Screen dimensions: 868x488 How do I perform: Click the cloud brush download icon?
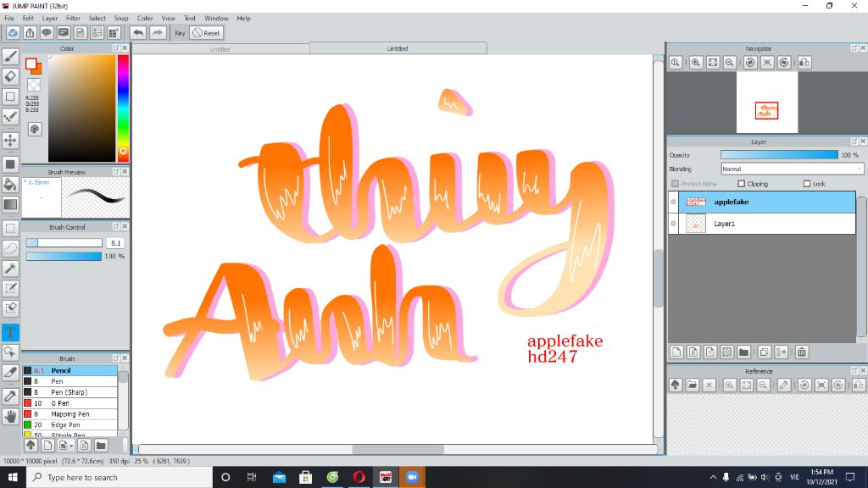(31, 446)
